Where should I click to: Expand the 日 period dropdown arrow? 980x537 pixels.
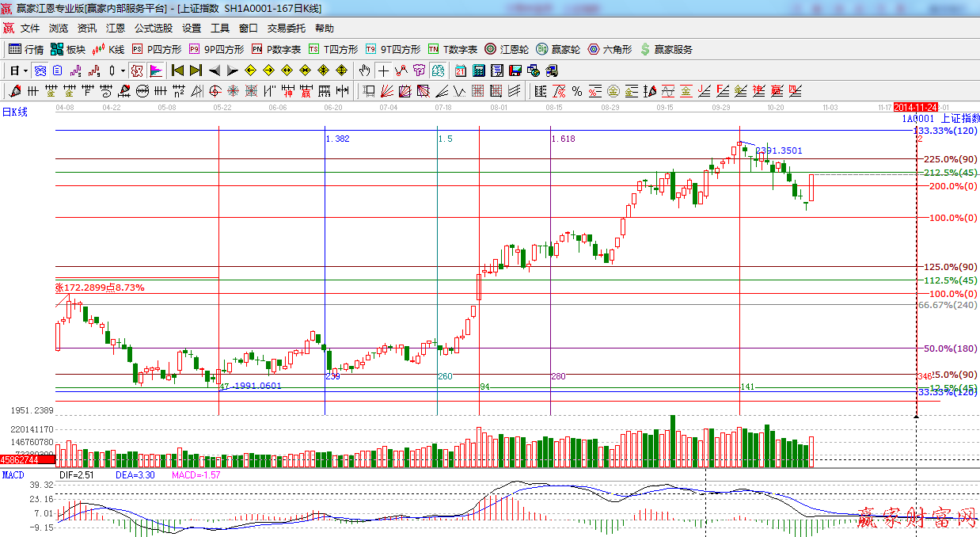tap(25, 70)
